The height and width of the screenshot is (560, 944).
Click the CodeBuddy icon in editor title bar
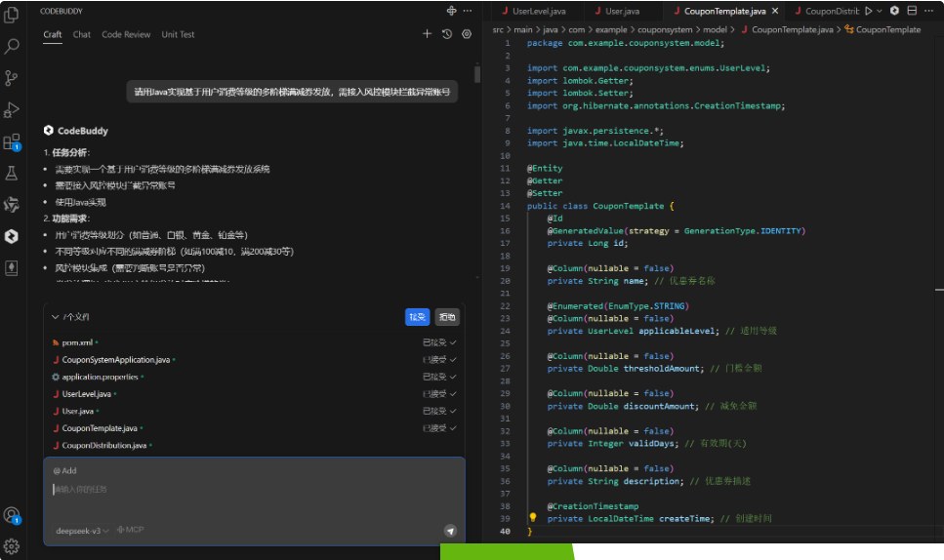894,11
